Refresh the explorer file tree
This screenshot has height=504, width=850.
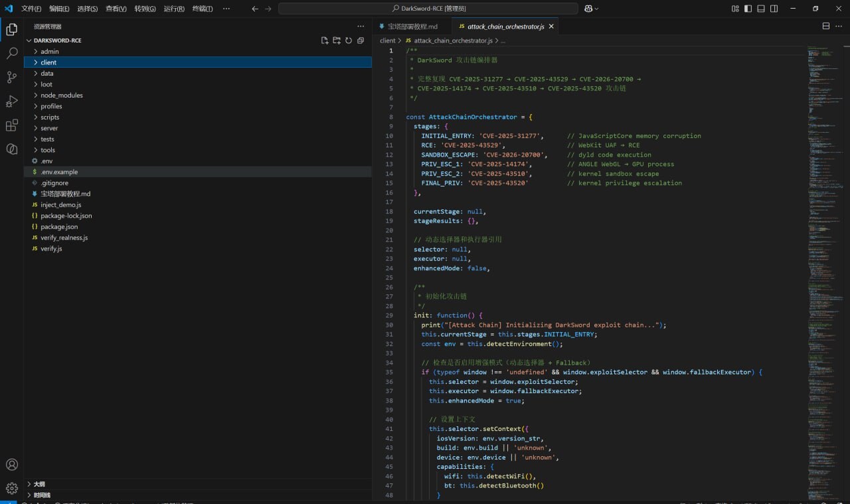click(349, 41)
